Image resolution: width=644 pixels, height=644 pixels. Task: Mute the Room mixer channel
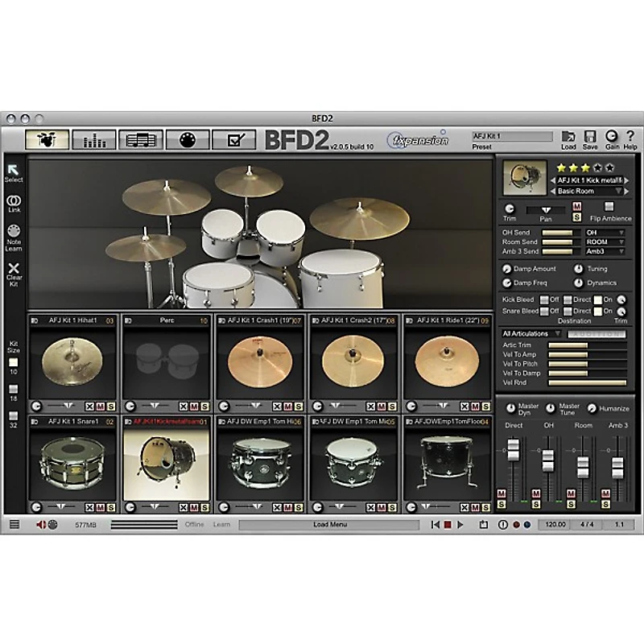pos(571,493)
